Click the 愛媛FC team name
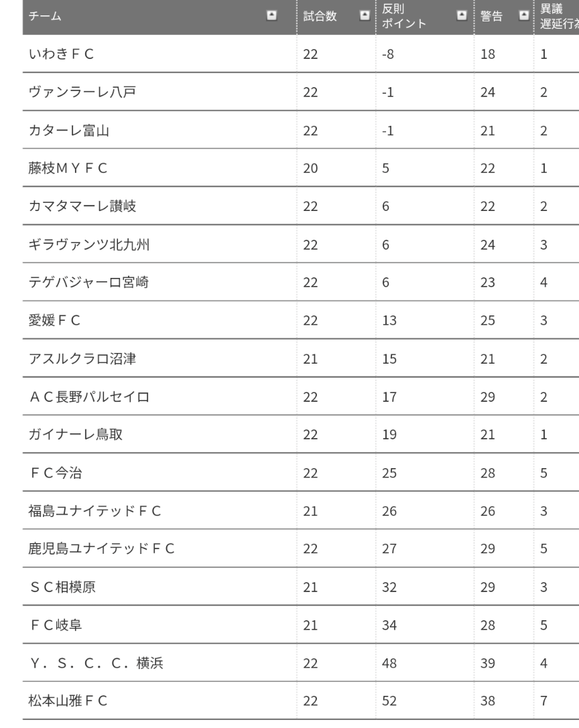Screen dimensions: 579x728 (x=54, y=320)
